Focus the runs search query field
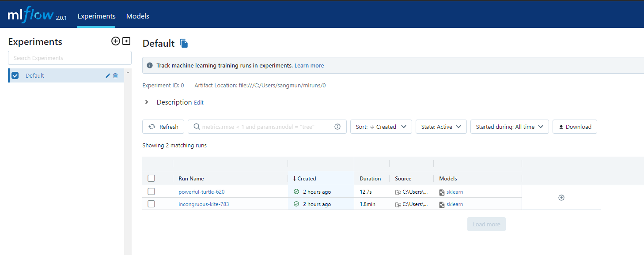644x255 pixels. [267, 127]
